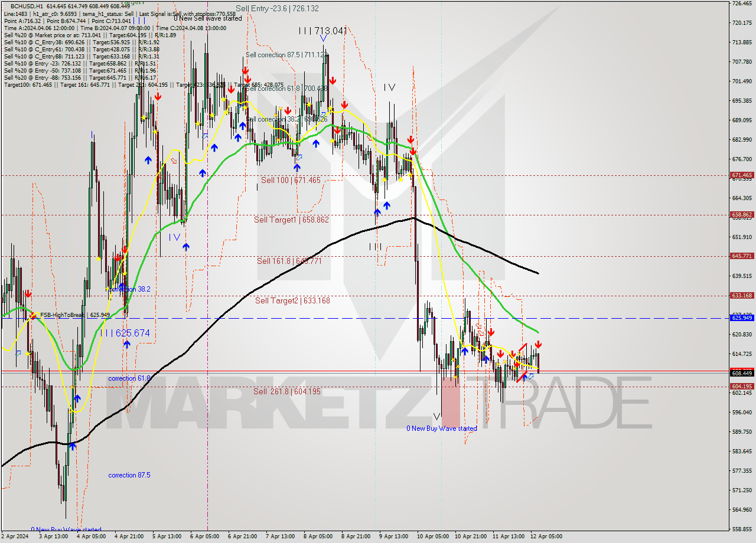Click the '9 Apr 13:00' time axis label
This screenshot has height=543, width=756.
[x=394, y=537]
